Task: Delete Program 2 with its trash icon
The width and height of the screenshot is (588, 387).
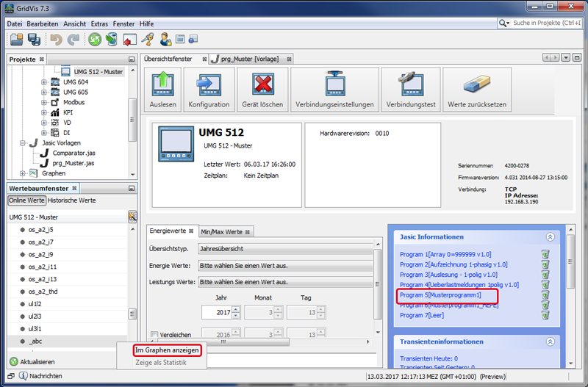Action: click(x=545, y=264)
